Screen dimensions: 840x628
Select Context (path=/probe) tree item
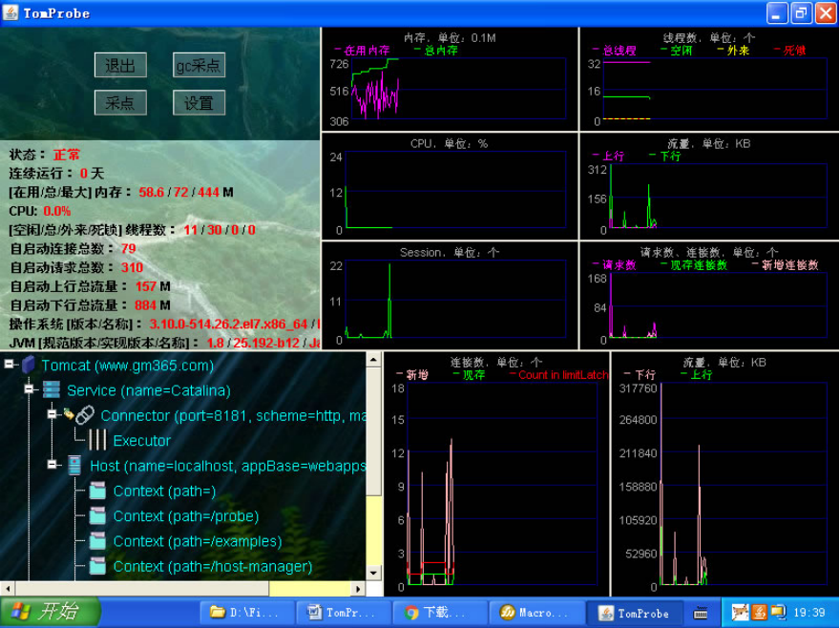click(x=186, y=516)
